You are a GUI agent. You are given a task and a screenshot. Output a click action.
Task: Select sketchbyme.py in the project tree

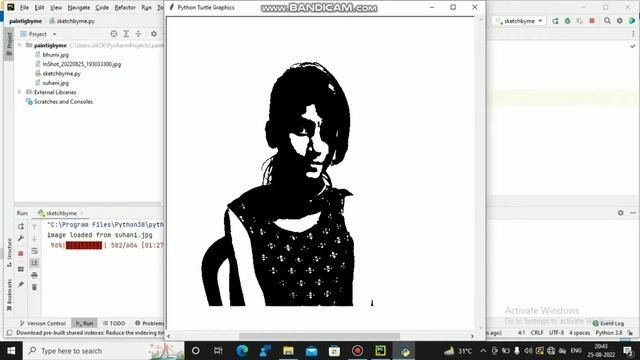[x=61, y=73]
